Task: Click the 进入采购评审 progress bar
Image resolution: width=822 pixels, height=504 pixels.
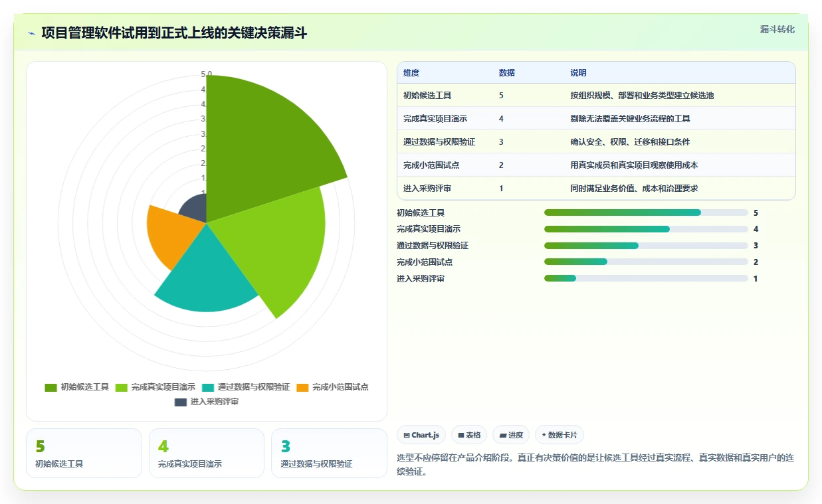Action: click(646, 278)
